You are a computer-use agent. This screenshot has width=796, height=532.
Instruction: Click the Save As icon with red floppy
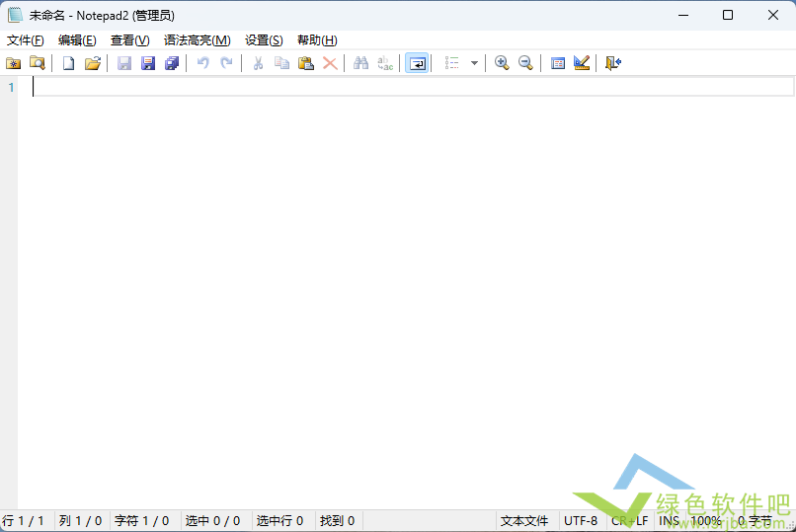pos(148,63)
